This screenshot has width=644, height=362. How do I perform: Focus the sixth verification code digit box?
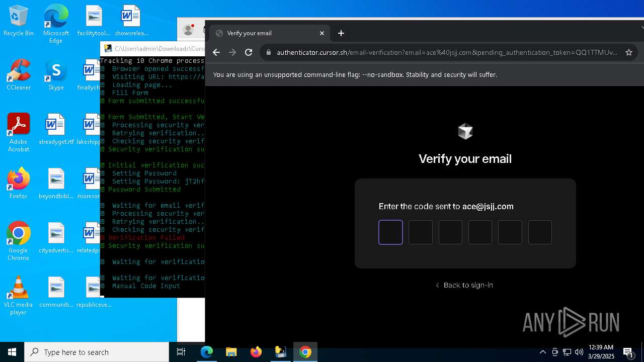[x=540, y=232]
